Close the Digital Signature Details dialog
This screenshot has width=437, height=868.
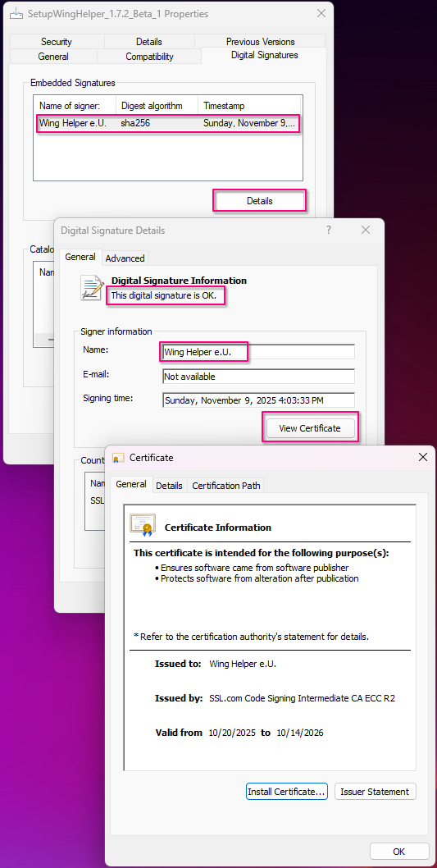point(365,231)
